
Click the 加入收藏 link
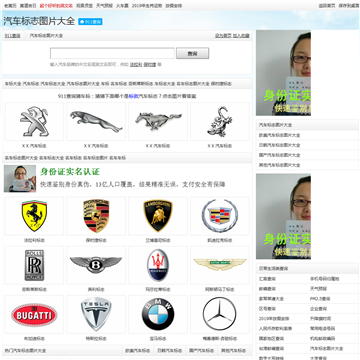241,35
